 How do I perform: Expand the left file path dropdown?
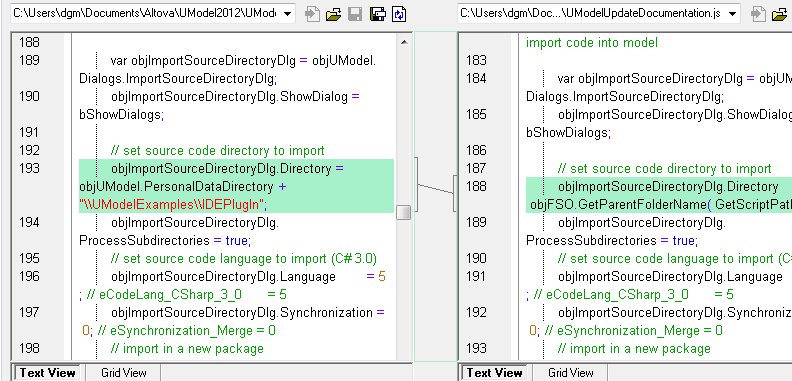pos(287,14)
